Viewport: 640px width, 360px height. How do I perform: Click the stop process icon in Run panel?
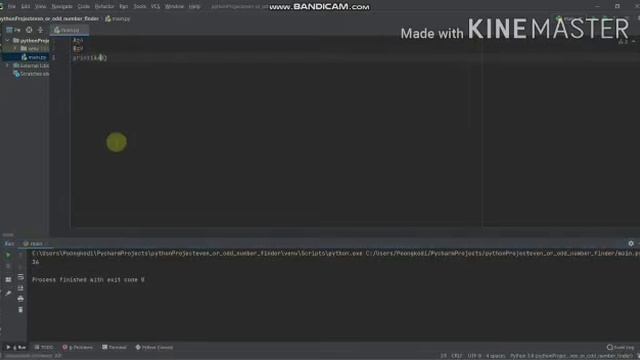pyautogui.click(x=8, y=266)
